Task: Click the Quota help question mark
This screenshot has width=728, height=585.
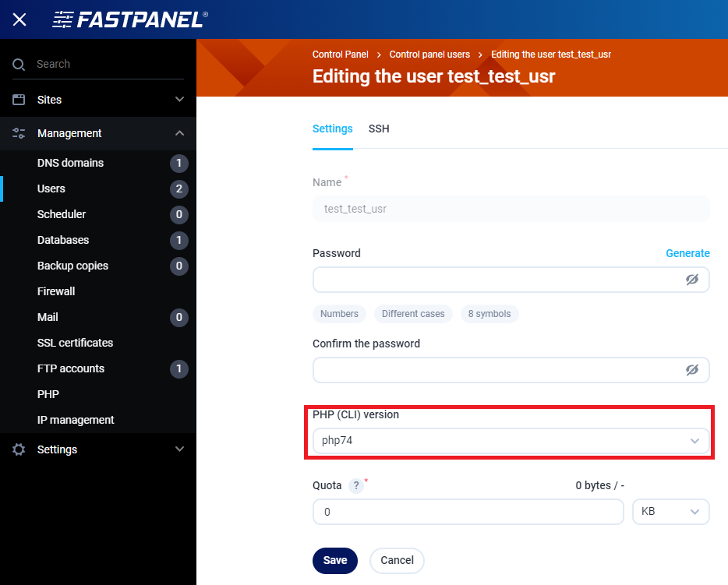Action: pyautogui.click(x=355, y=486)
